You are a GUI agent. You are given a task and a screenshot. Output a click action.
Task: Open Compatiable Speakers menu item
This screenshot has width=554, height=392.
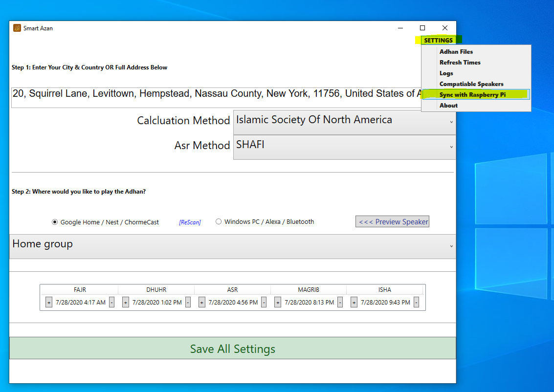click(471, 84)
